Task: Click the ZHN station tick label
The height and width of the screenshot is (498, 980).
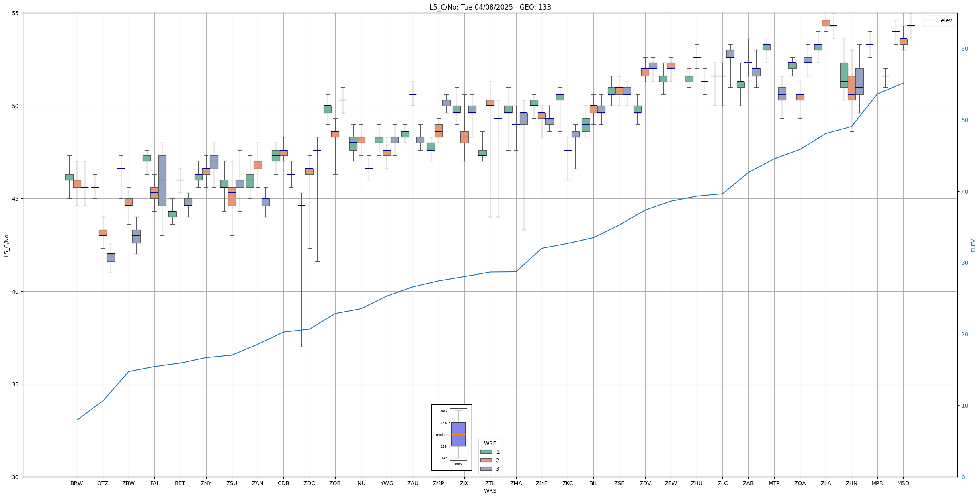Action: tap(851, 483)
